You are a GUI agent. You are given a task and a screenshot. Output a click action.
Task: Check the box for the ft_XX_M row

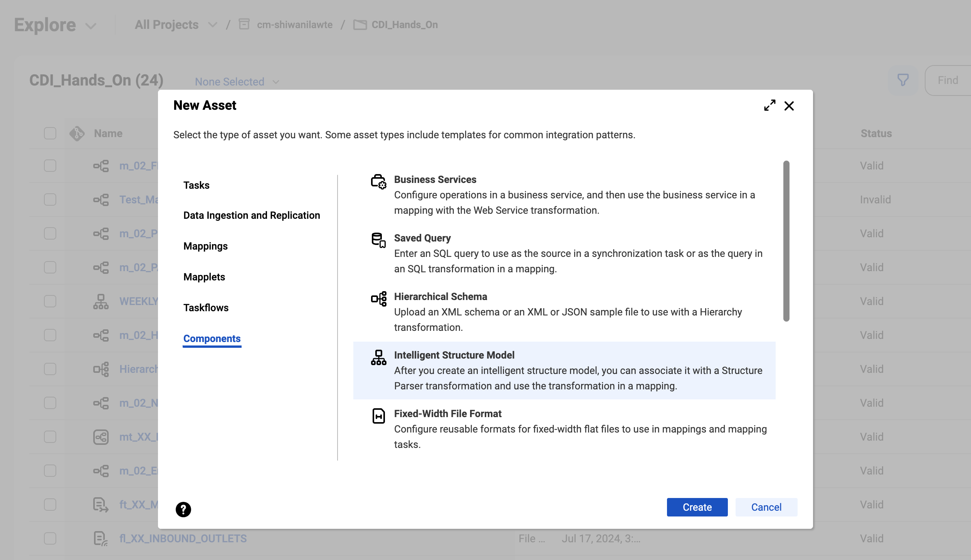tap(50, 505)
